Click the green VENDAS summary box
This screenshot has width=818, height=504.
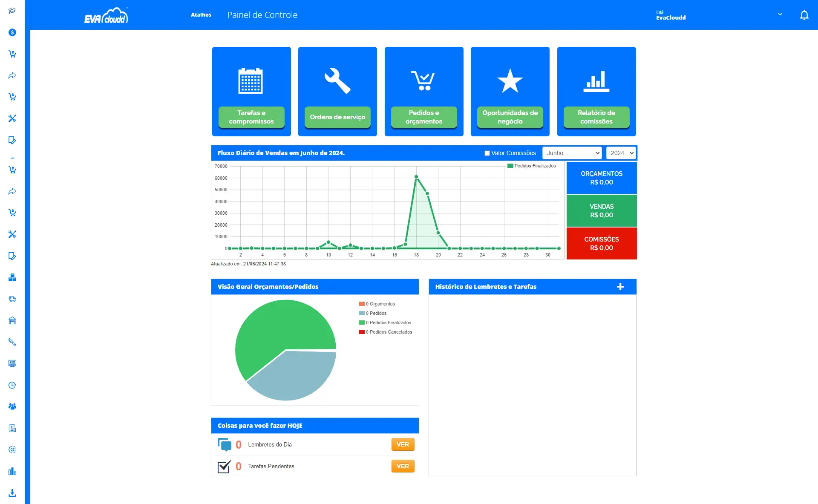pos(601,210)
